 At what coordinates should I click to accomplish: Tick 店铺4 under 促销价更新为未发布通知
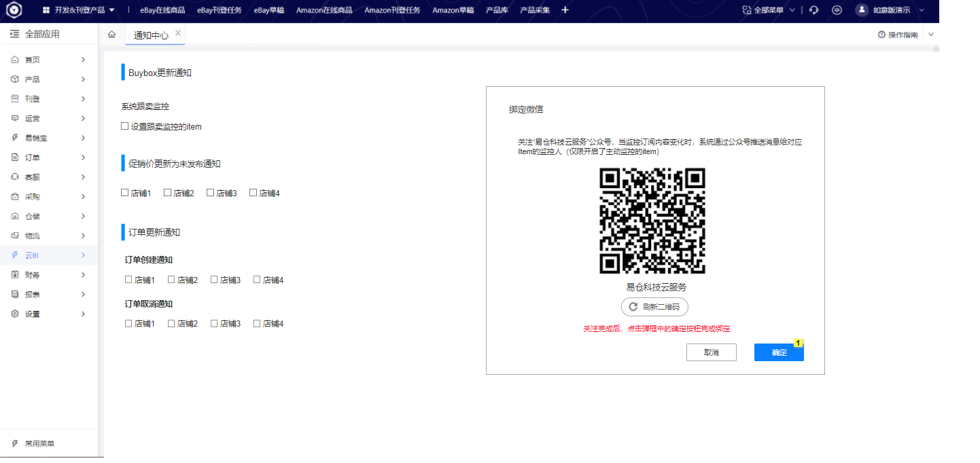[x=253, y=193]
